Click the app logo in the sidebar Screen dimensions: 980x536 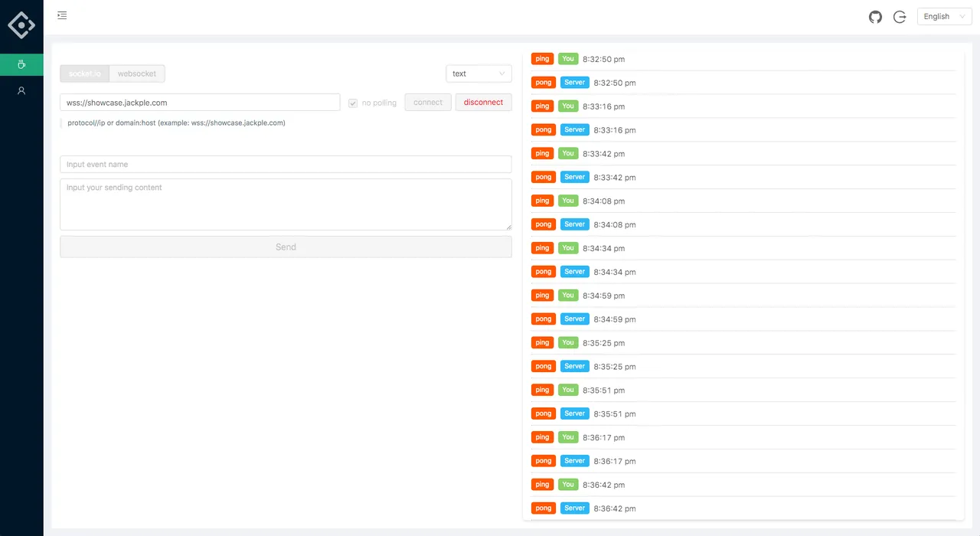pyautogui.click(x=21, y=25)
